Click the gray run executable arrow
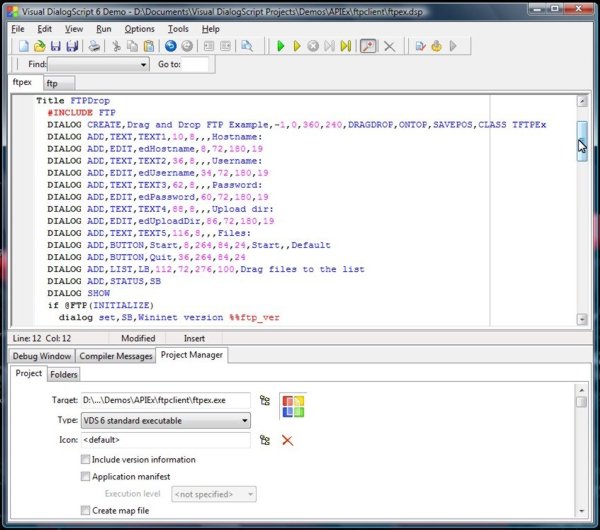 point(453,46)
